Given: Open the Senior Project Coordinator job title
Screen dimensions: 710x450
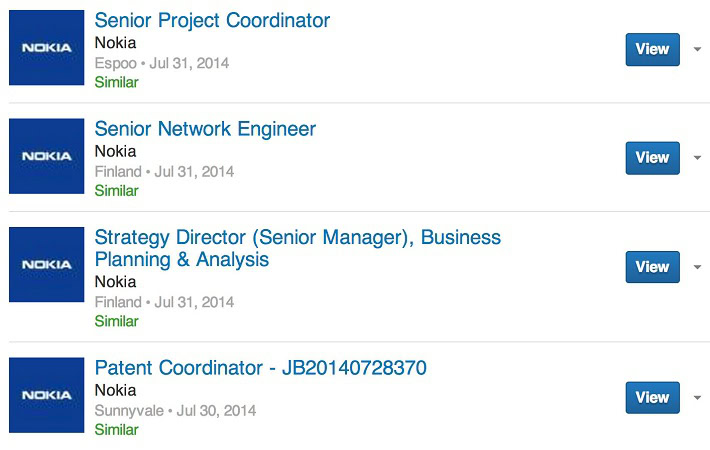Looking at the screenshot, I should pos(212,21).
